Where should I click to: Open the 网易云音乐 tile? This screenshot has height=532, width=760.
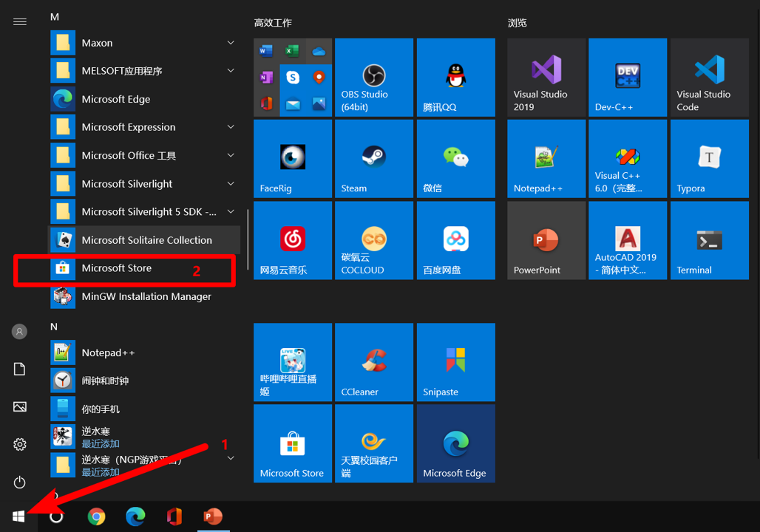(x=293, y=240)
